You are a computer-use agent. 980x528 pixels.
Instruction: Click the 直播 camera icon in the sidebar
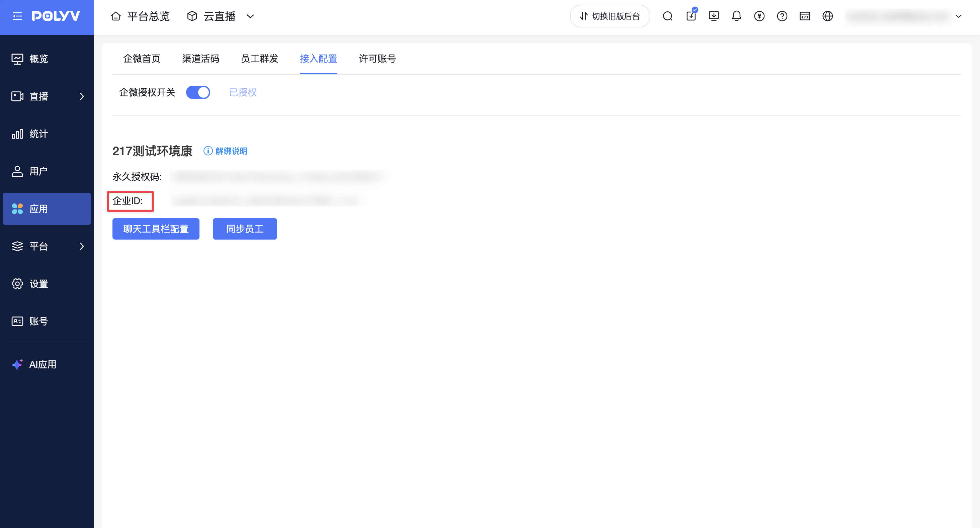coord(17,97)
